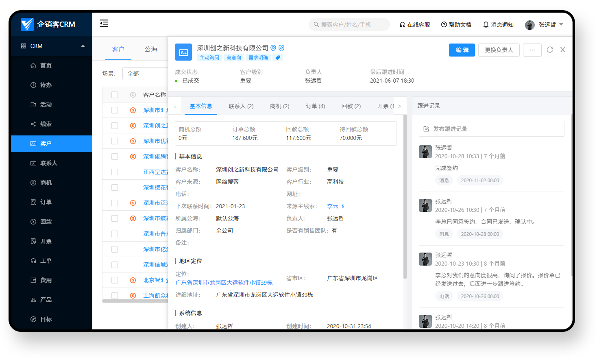
Task: Select the 回款 (2) tab
Action: coord(351,106)
